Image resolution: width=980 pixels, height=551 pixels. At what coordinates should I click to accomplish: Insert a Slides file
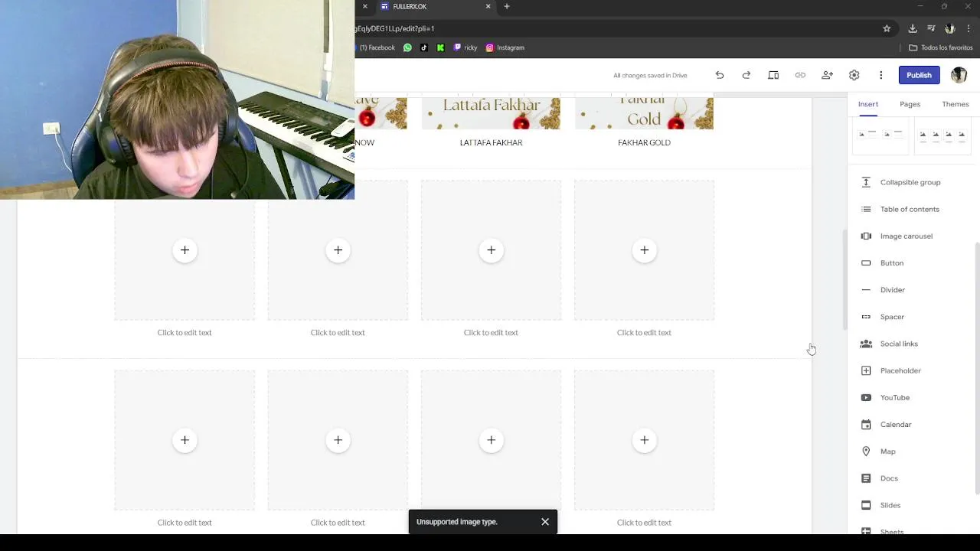point(890,505)
